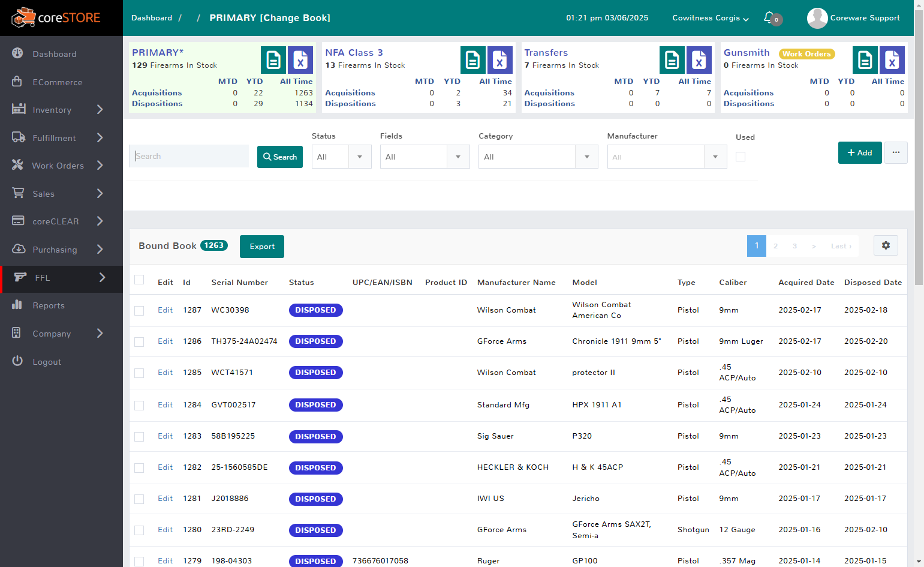Open the NFA Class 3 document report icon
Image resolution: width=924 pixels, height=567 pixels.
tap(473, 60)
